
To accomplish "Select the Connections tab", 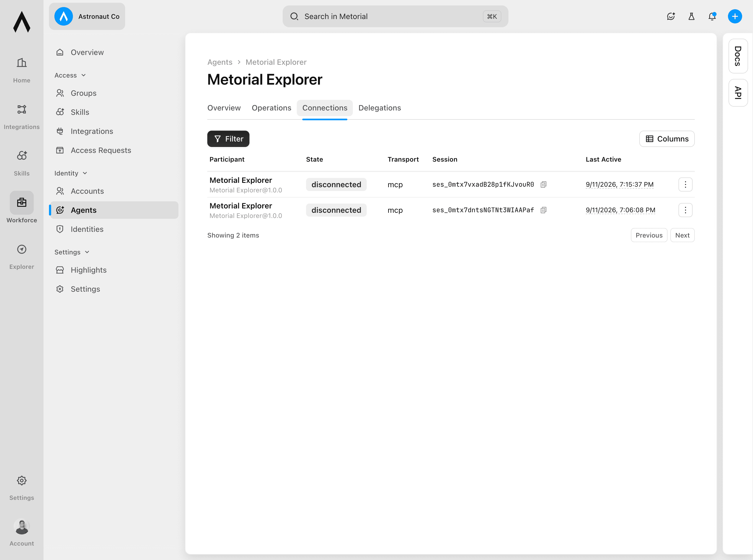I will tap(325, 108).
